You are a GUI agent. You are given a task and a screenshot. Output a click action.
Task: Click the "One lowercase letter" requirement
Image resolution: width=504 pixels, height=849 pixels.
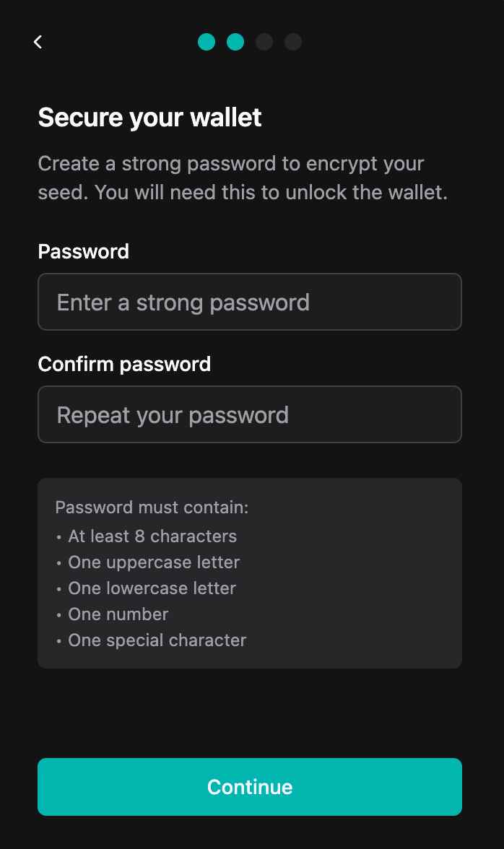(x=152, y=588)
